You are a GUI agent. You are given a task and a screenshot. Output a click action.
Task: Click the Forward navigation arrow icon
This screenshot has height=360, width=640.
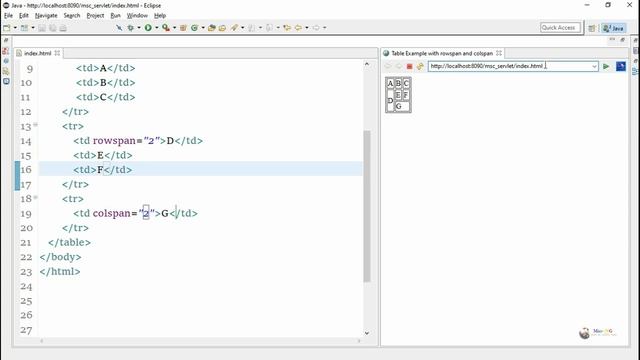click(316, 28)
